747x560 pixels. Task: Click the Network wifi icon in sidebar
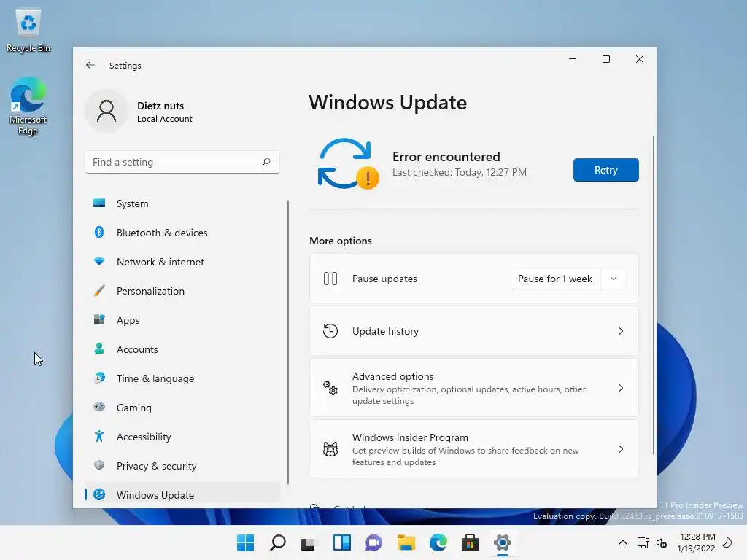(x=99, y=262)
